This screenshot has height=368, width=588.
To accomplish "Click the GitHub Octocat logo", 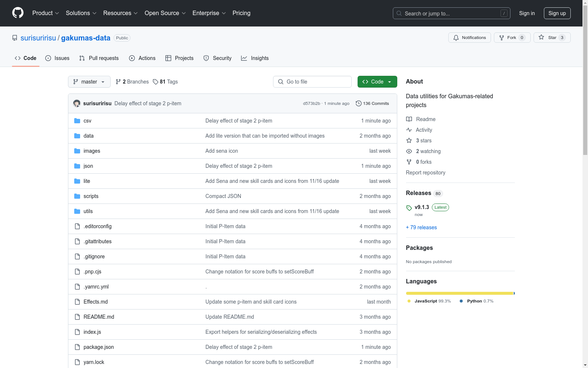I will point(18,13).
